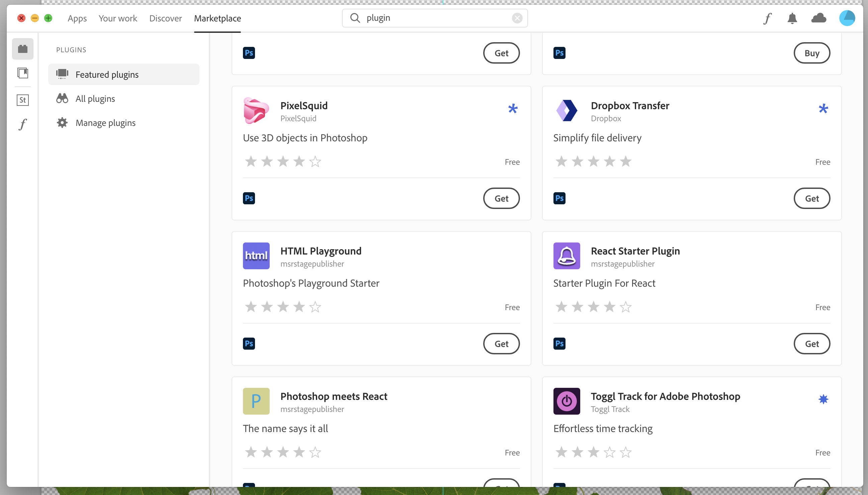Click Photoshop icon on Dropbox Transfer card
Image resolution: width=868 pixels, height=495 pixels.
(x=559, y=198)
